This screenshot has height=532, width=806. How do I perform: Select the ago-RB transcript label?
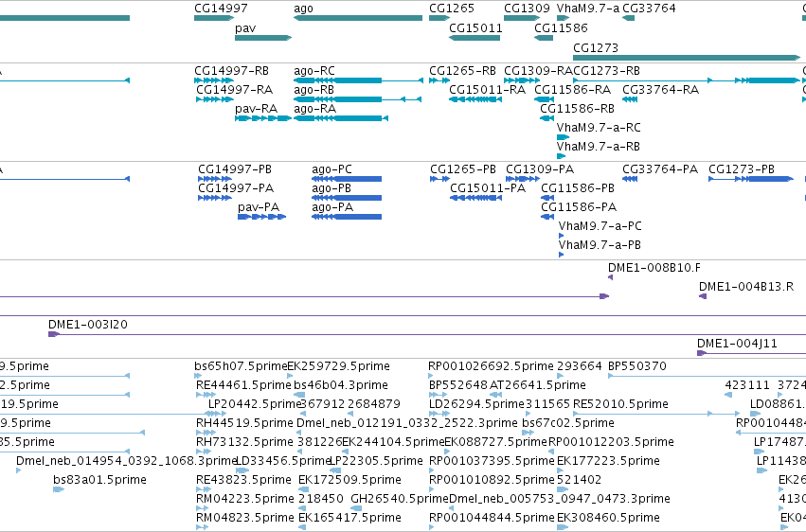313,89
